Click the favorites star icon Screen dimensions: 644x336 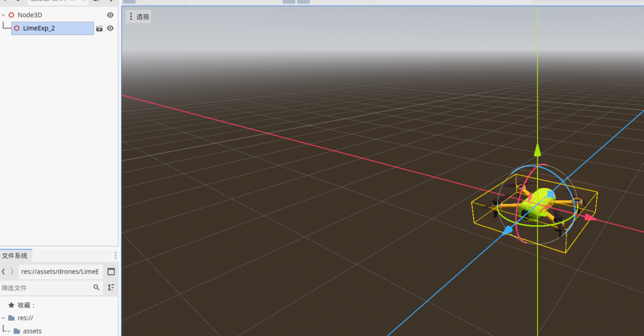(11, 305)
